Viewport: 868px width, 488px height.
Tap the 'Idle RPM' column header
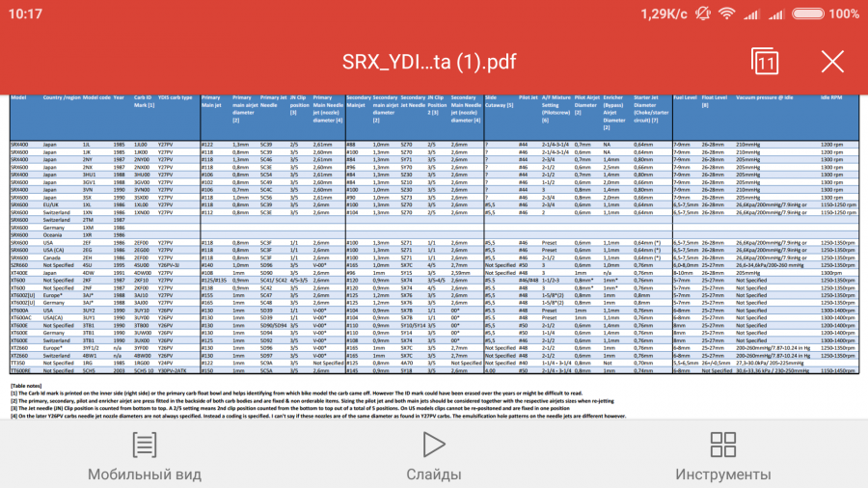[833, 97]
